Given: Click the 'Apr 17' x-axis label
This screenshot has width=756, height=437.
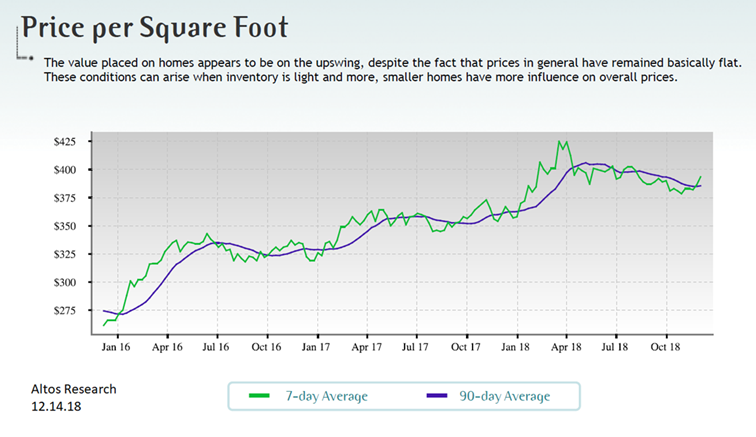Looking at the screenshot, I should [366, 347].
